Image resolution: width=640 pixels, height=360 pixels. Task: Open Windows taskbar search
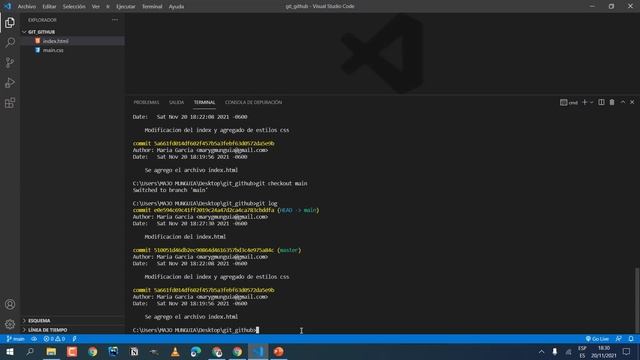point(30,351)
